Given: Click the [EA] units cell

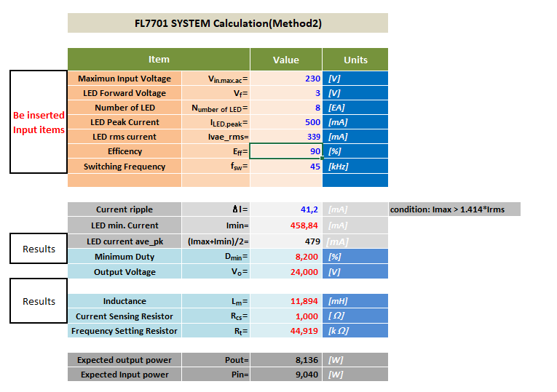Looking at the screenshot, I should coord(355,108).
